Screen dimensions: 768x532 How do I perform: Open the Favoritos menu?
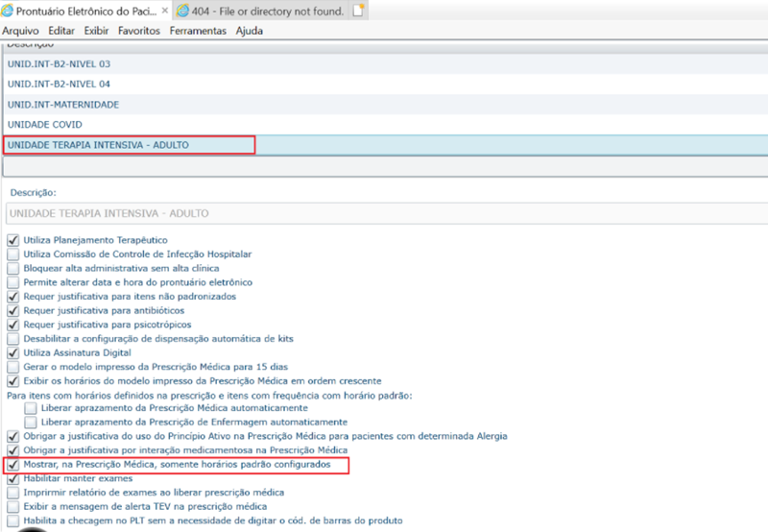click(139, 31)
